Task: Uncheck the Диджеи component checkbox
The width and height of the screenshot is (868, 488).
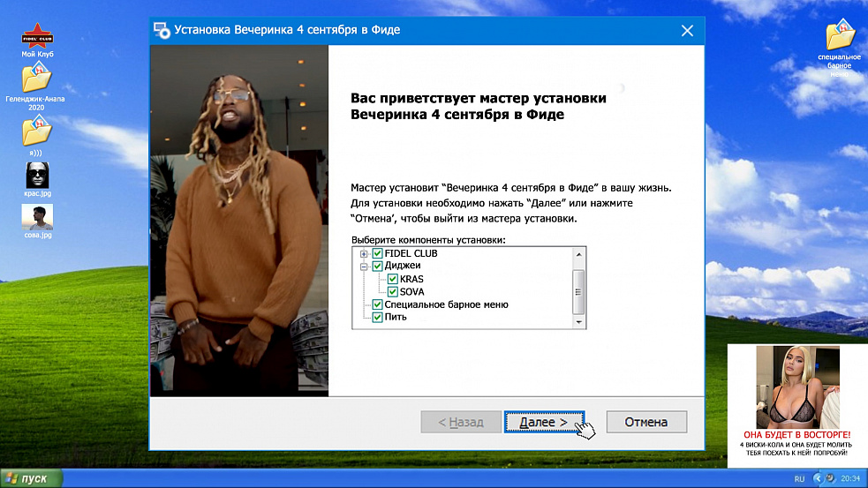Action: 378,267
